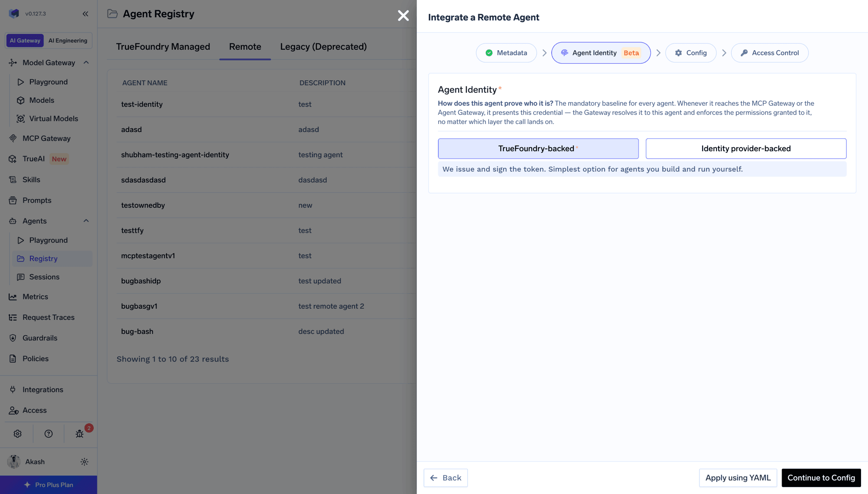Click the Policies document icon
This screenshot has height=494, width=868.
pyautogui.click(x=13, y=359)
